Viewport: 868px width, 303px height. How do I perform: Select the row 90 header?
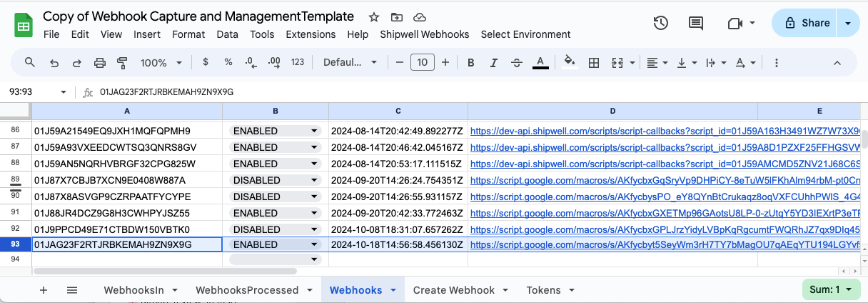(16, 196)
